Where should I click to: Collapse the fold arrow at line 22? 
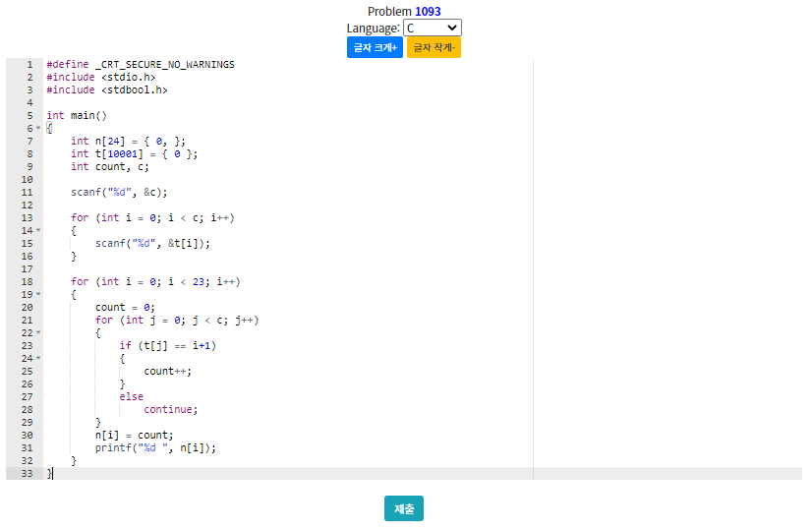click(38, 332)
